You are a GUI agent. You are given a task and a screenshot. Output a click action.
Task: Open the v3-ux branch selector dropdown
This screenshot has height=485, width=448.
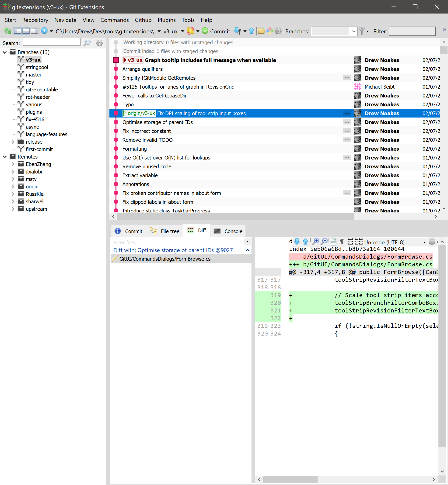[182, 31]
